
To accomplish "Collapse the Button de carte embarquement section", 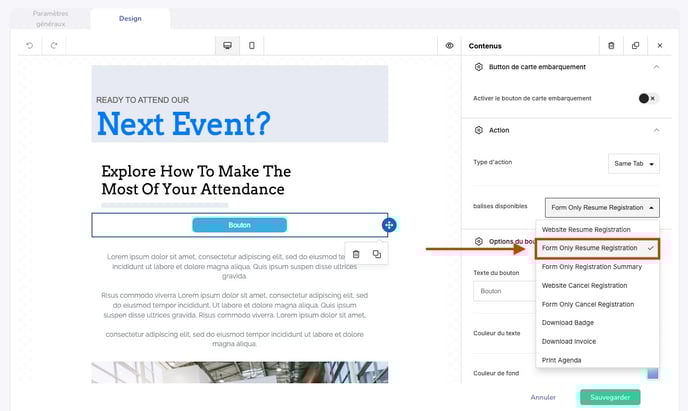I will coord(655,67).
